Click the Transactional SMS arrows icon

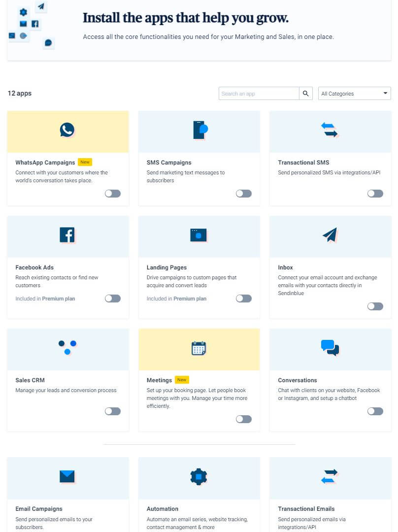click(x=330, y=130)
